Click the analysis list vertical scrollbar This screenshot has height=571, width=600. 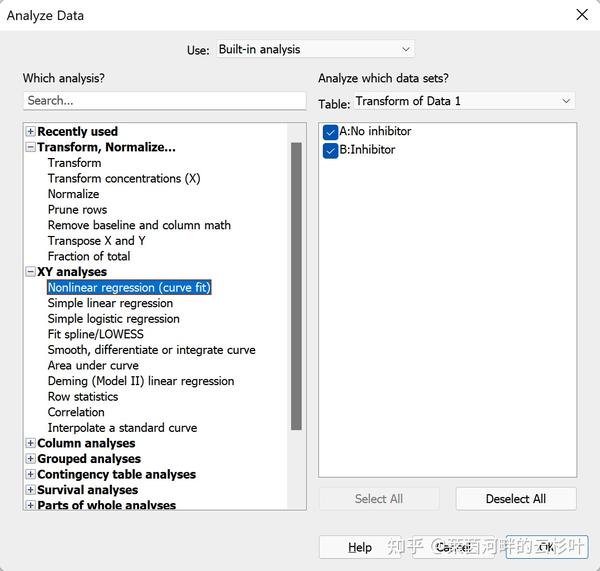[x=296, y=286]
